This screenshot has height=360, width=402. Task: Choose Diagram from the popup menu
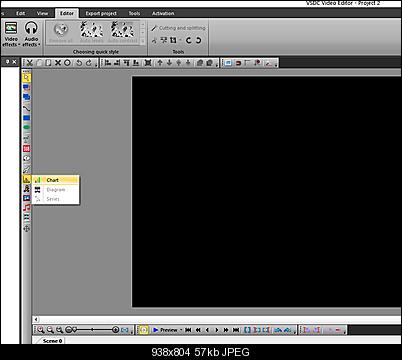point(56,190)
